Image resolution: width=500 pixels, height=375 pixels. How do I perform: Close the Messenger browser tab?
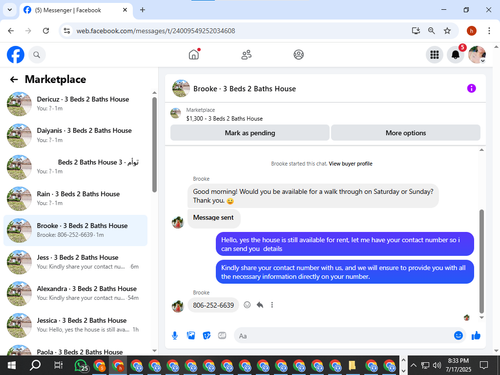tap(125, 10)
